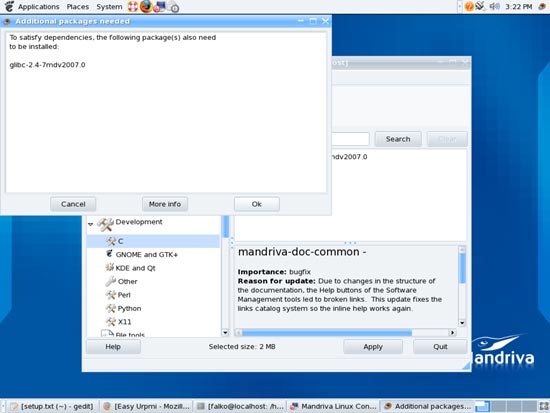
Task: Select the C subcategory
Action: 153,241
